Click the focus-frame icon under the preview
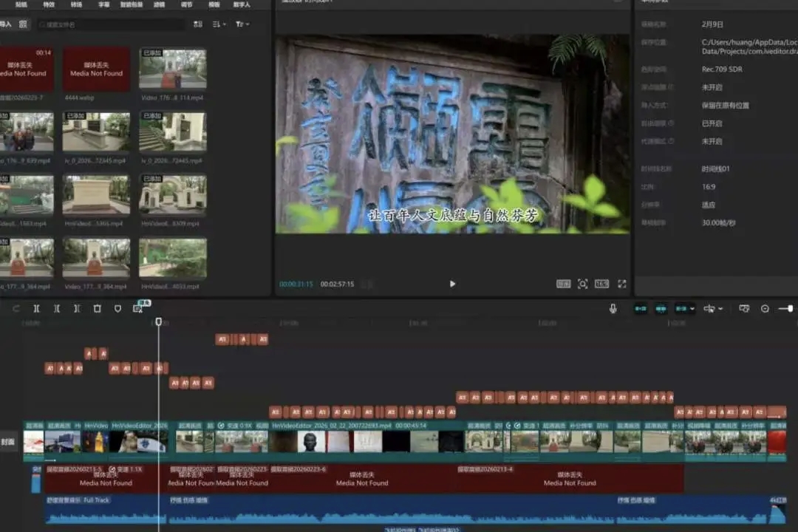This screenshot has height=532, width=798. click(582, 284)
